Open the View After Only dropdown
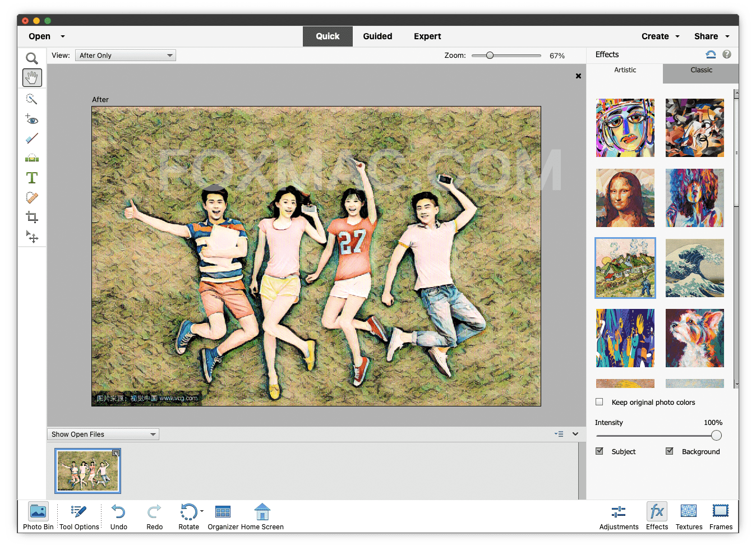 [125, 55]
